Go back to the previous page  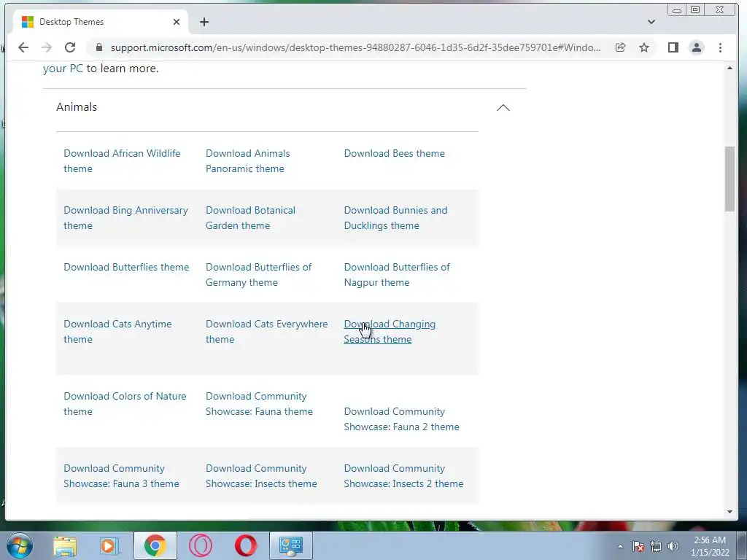coord(23,47)
